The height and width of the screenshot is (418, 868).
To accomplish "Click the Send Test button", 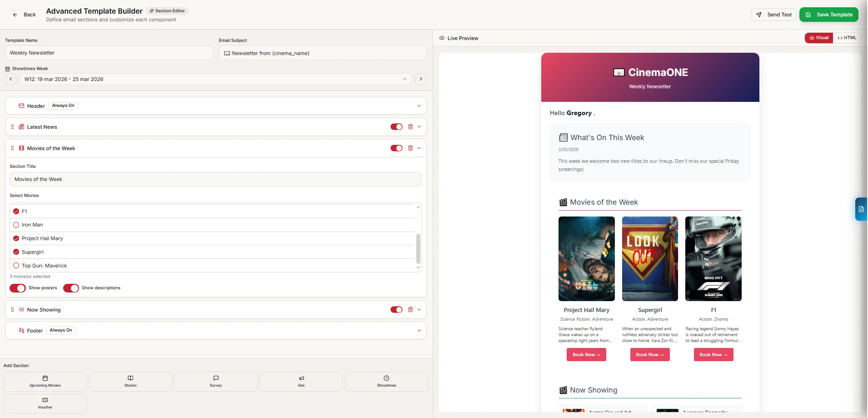I will pyautogui.click(x=774, y=15).
